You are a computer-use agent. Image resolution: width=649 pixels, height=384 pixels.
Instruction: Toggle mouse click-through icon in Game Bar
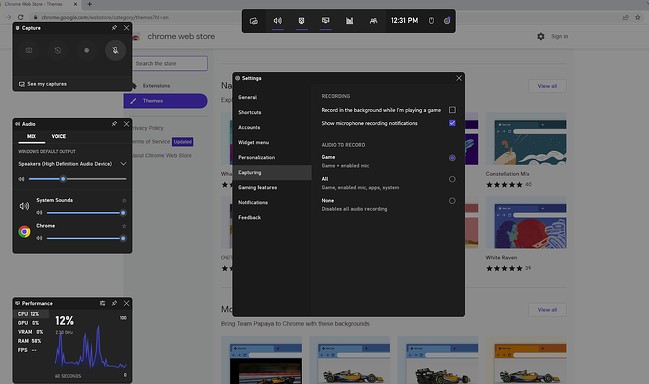(431, 21)
